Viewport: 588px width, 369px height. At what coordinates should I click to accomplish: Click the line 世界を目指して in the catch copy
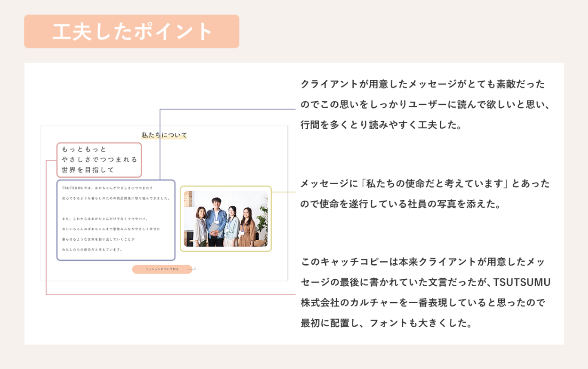(88, 170)
